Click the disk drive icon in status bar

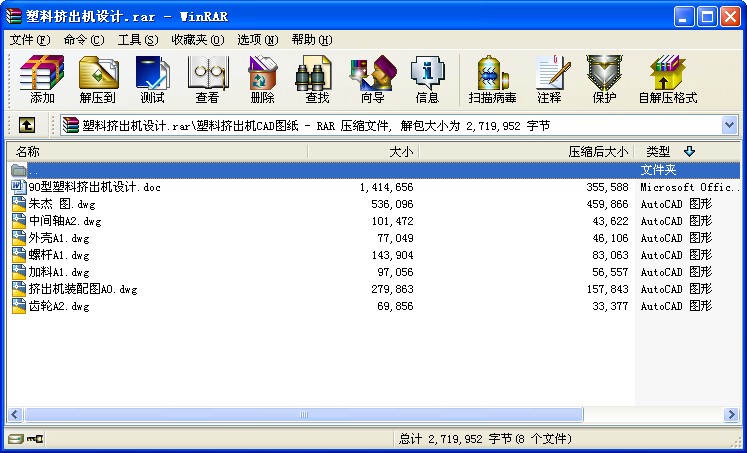pyautogui.click(x=15, y=439)
